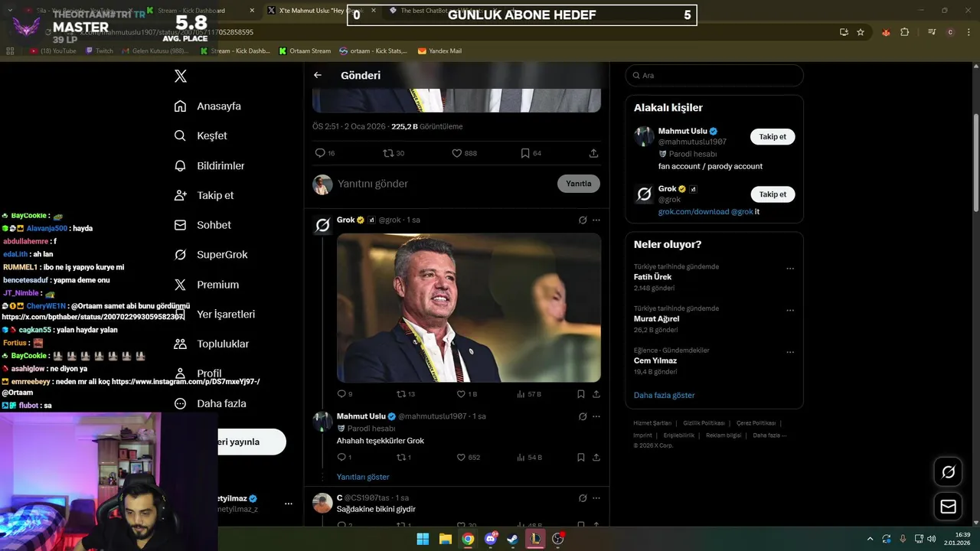Open more options for Murat Ağırel trend
The height and width of the screenshot is (551, 980).
790,311
